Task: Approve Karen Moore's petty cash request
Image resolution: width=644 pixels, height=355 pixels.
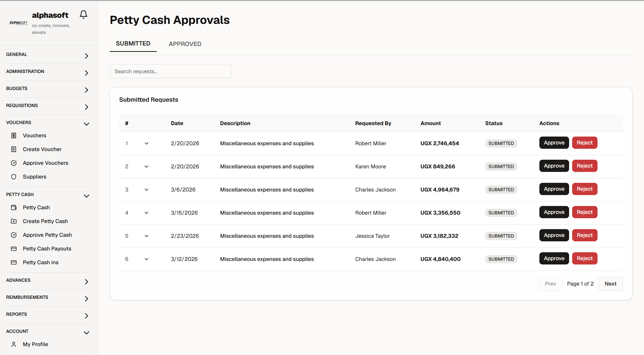Action: click(554, 166)
